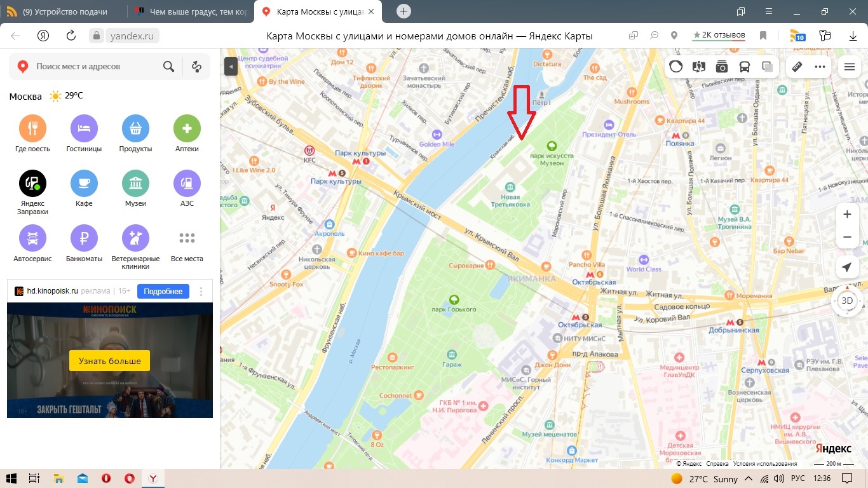This screenshot has width=868, height=488.
Task: Open more map tools menu
Action: (820, 66)
